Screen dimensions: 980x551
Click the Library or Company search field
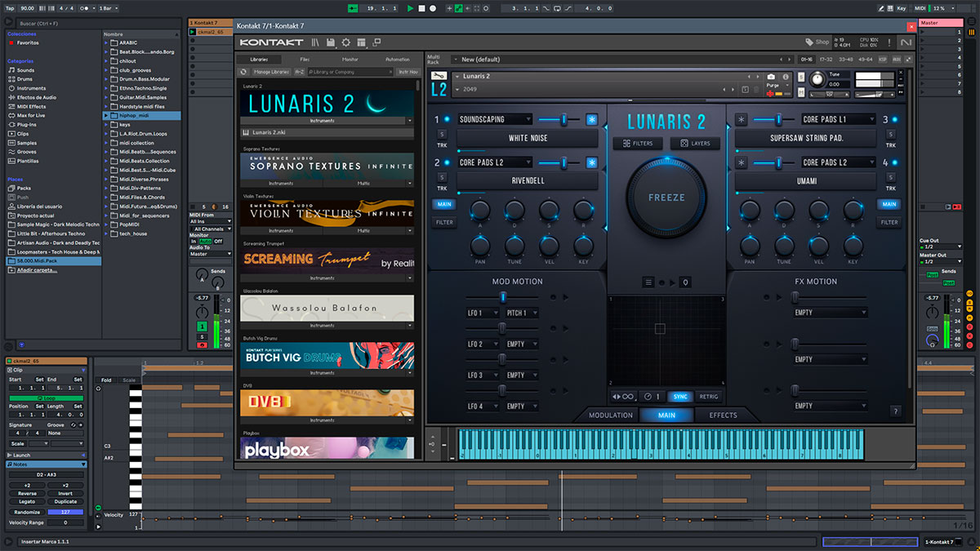[351, 72]
